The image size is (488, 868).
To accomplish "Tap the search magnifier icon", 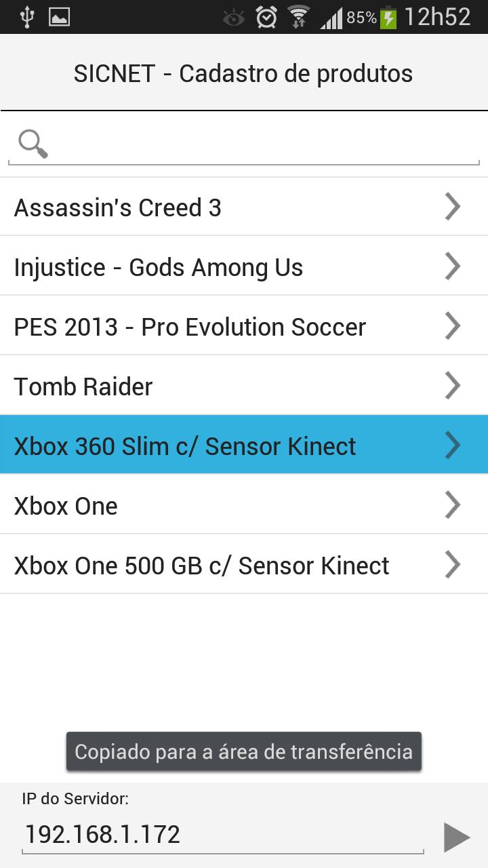I will (x=33, y=144).
